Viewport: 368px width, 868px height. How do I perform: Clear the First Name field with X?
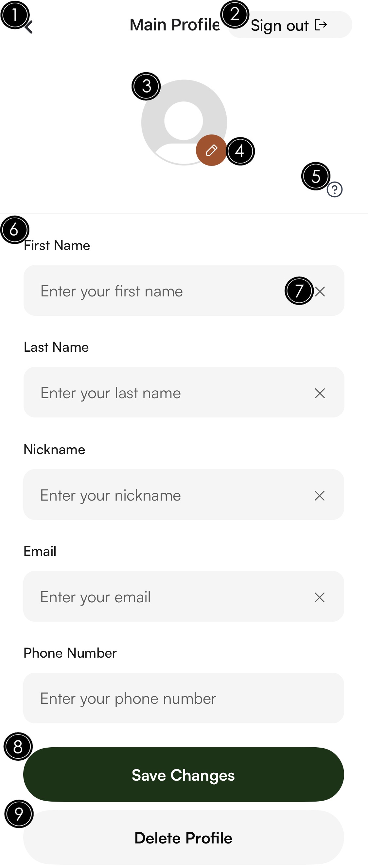click(x=320, y=292)
